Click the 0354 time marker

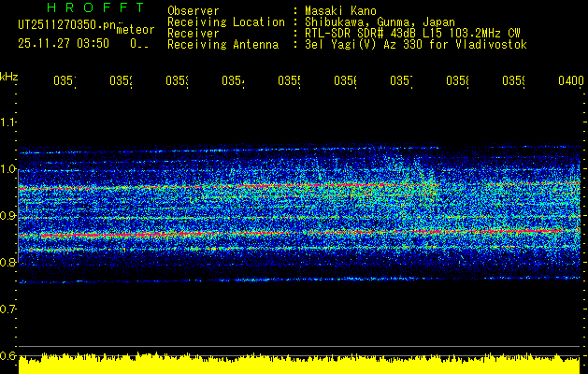coord(233,81)
